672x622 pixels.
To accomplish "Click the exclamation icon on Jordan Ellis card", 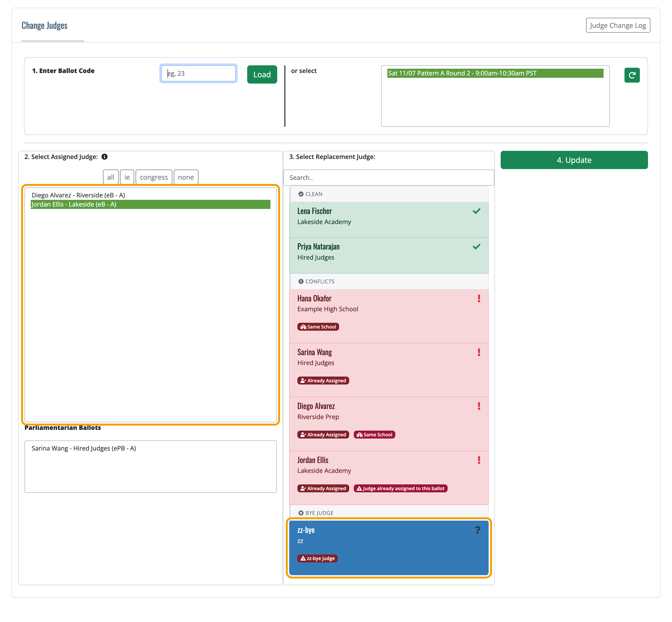I will click(x=479, y=460).
